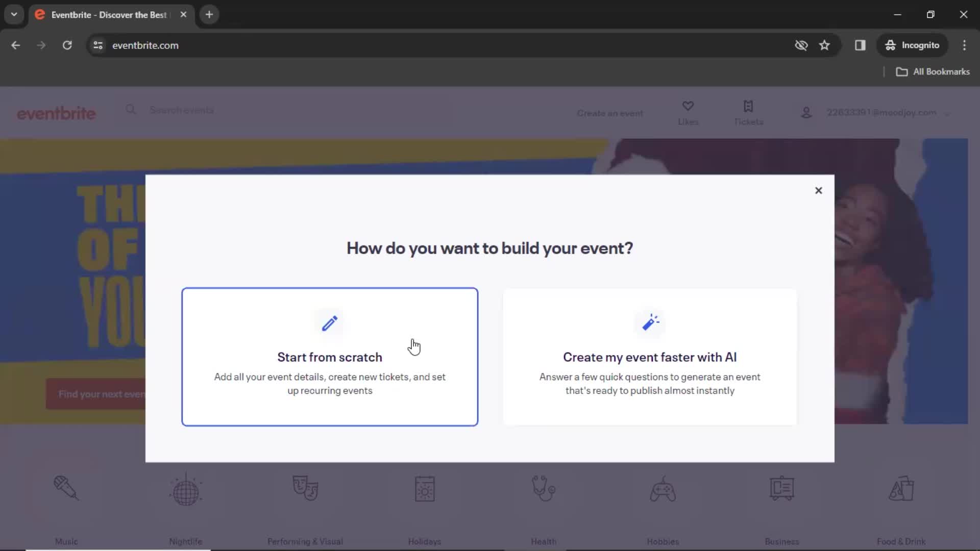This screenshot has height=551, width=980.
Task: Click the magic wand AI icon
Action: pos(650,322)
